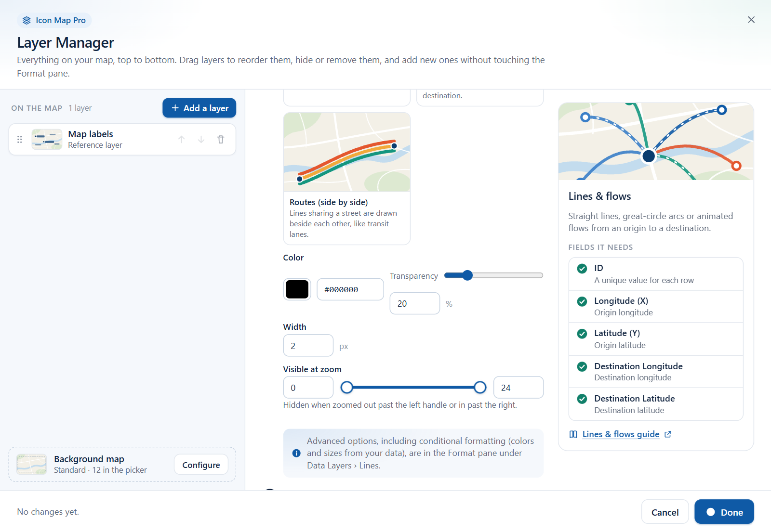
Task: Click external link icon after guide link
Action: (668, 434)
